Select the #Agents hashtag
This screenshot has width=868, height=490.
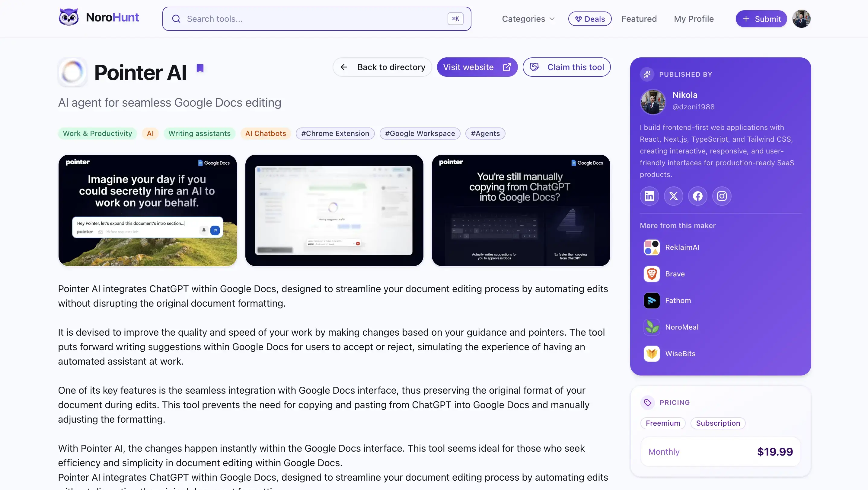pyautogui.click(x=485, y=134)
